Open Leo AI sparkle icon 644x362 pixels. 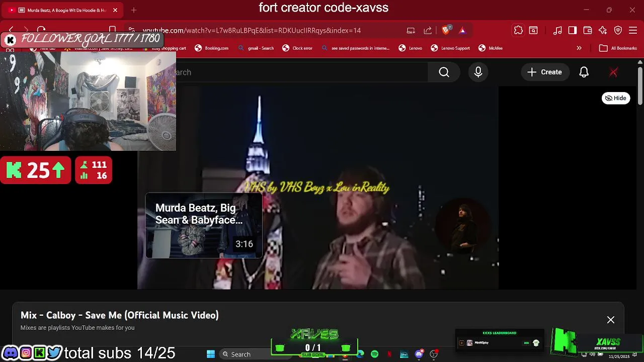coord(603,30)
